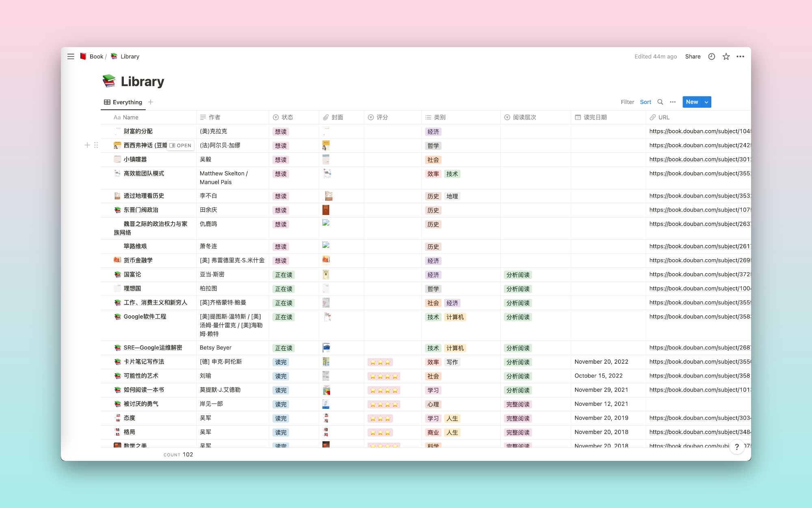This screenshot has height=508, width=812.
Task: Open the page options three-dot menu
Action: click(740, 56)
